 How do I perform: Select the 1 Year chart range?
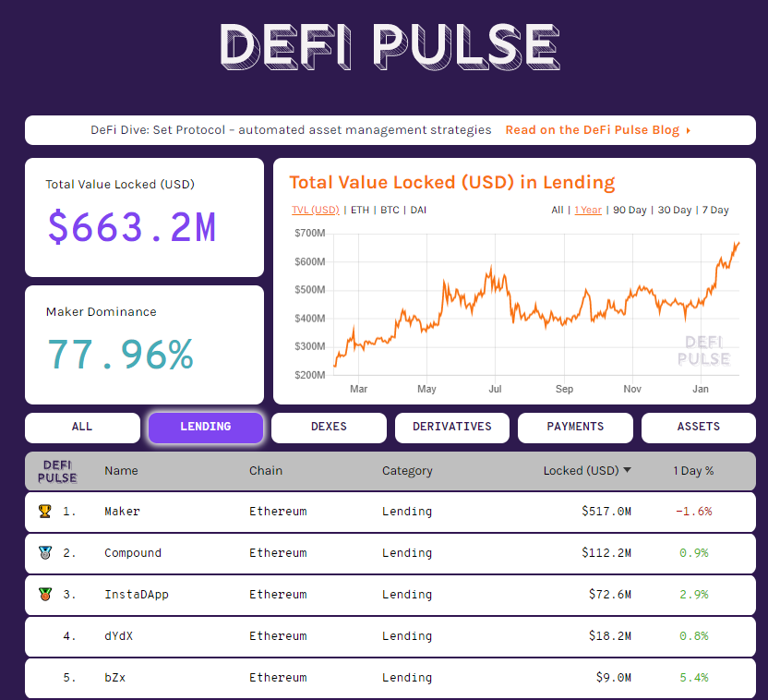coord(588,211)
